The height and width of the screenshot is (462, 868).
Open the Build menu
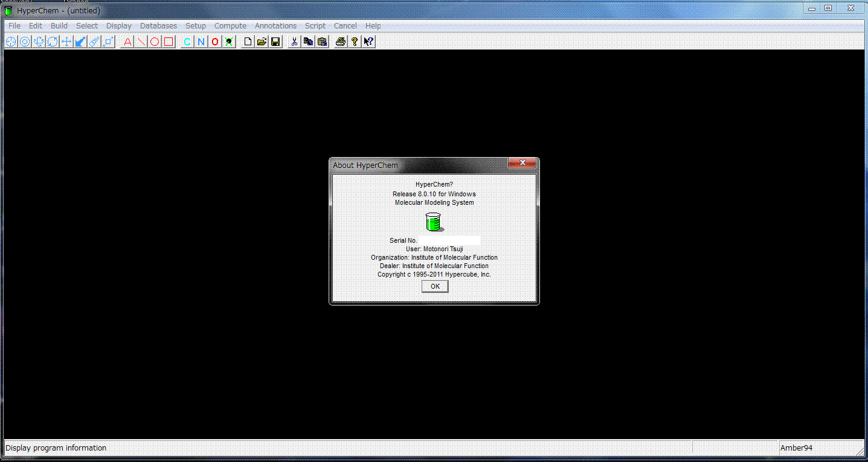point(59,26)
